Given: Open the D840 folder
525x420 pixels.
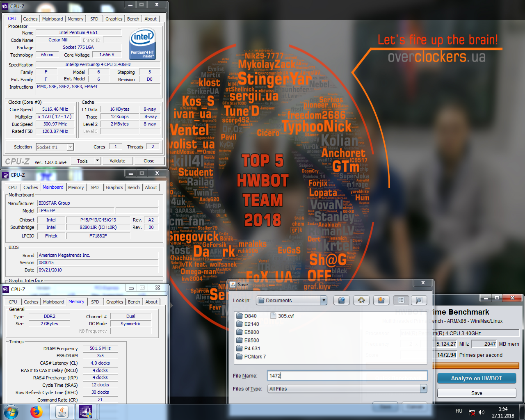Looking at the screenshot, I should [247, 316].
